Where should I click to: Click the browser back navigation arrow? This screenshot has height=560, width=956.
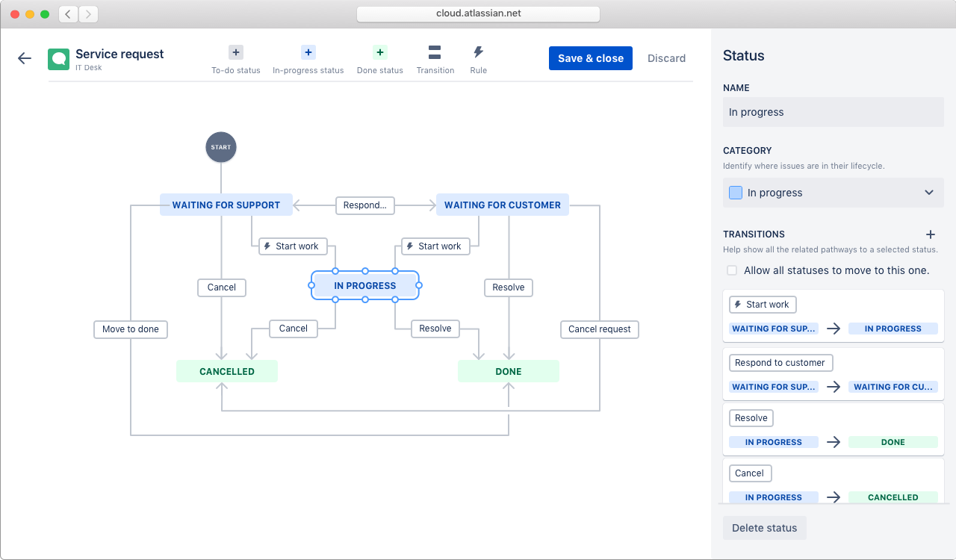[x=67, y=13]
